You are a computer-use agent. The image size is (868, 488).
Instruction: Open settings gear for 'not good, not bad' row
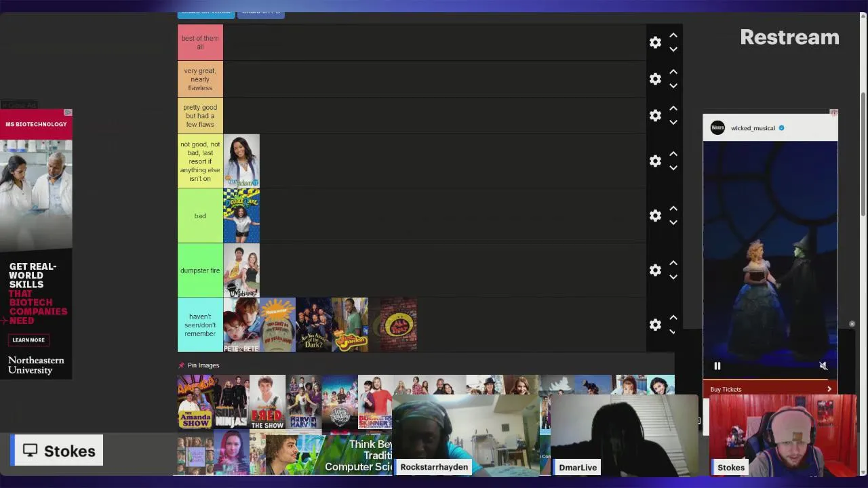(655, 161)
